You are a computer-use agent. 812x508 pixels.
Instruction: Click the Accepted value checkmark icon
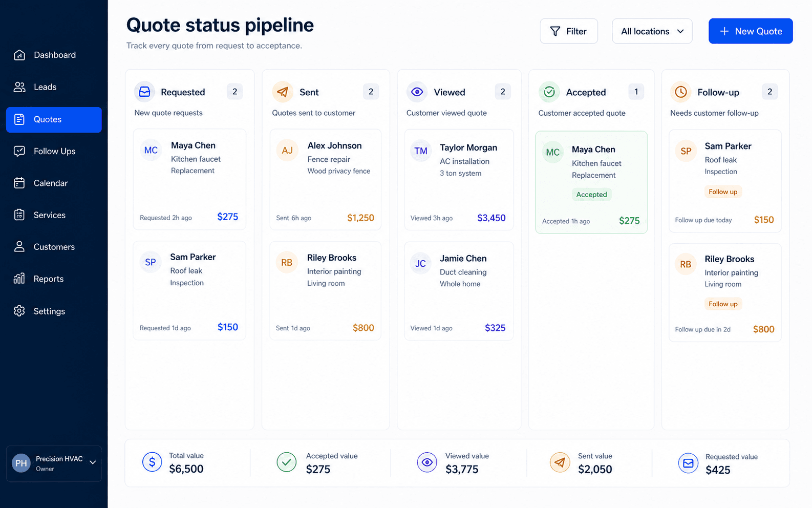pos(287,462)
